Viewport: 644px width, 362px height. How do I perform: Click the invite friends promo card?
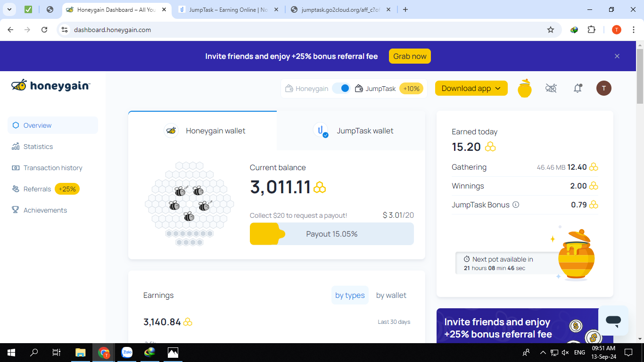pyautogui.click(x=525, y=326)
